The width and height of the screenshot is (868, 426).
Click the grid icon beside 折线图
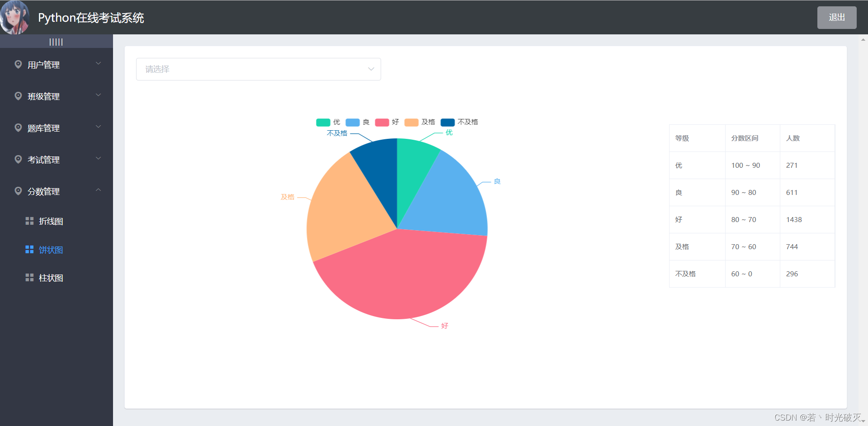tap(29, 221)
